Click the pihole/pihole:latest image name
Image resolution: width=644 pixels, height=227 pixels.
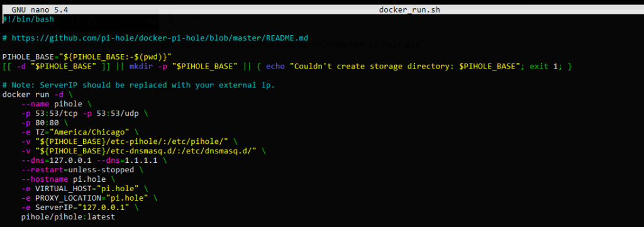(68, 217)
